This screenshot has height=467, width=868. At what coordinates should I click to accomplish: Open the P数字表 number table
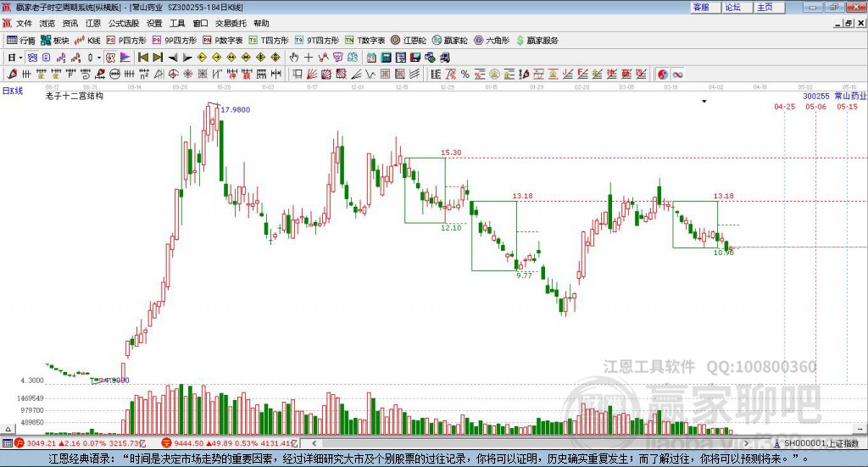click(223, 41)
